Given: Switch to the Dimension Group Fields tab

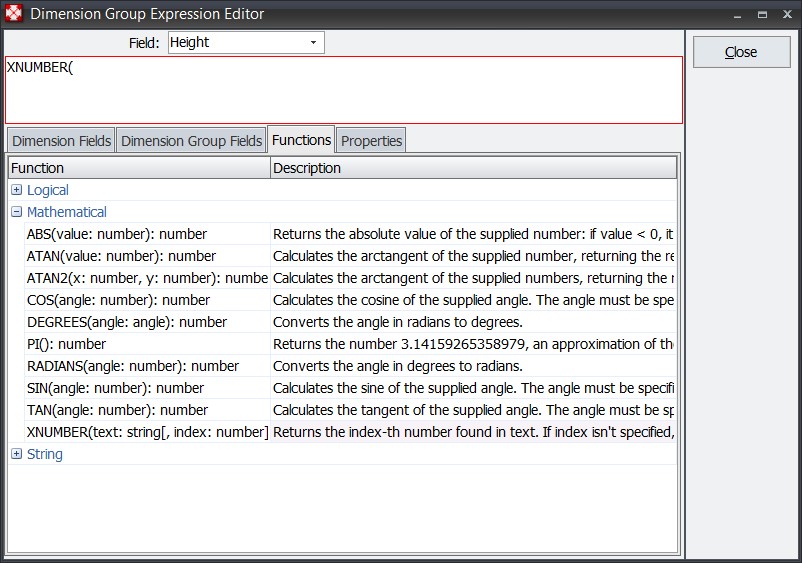Looking at the screenshot, I should pos(191,141).
